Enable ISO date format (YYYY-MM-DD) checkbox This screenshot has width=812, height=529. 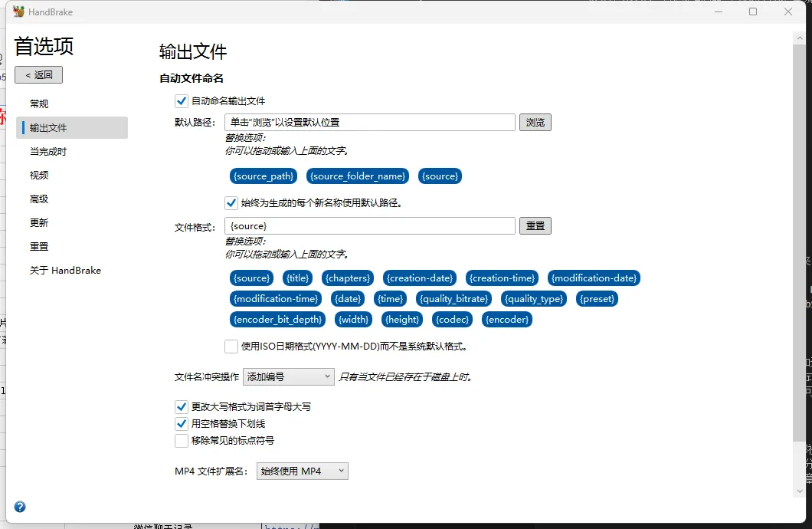point(231,346)
